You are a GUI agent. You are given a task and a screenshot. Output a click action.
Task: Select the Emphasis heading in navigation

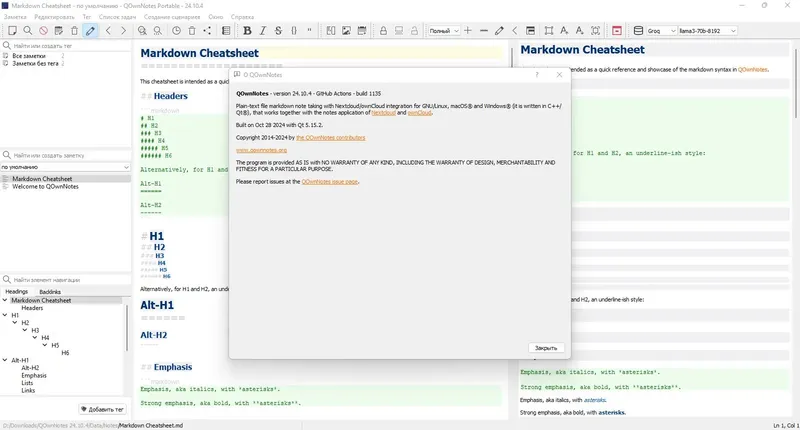[34, 375]
